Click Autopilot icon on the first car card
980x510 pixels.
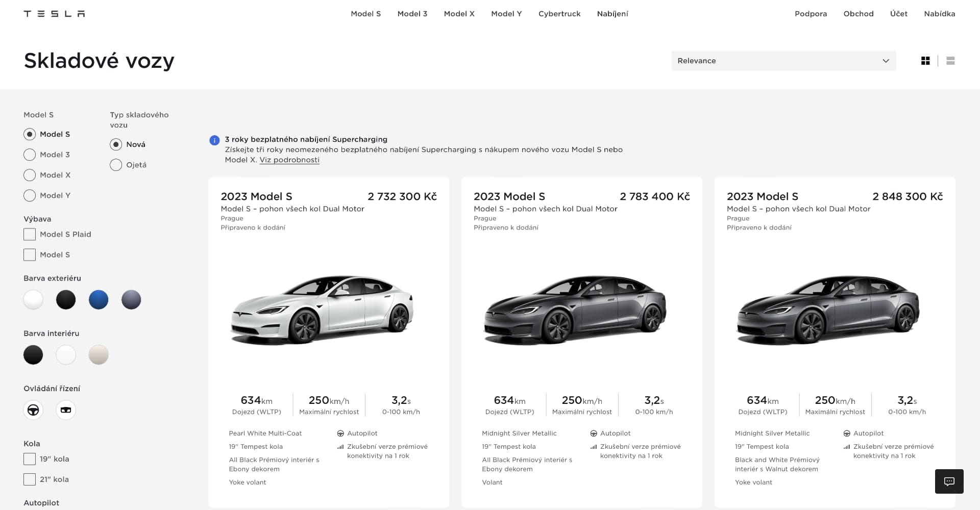(x=340, y=433)
